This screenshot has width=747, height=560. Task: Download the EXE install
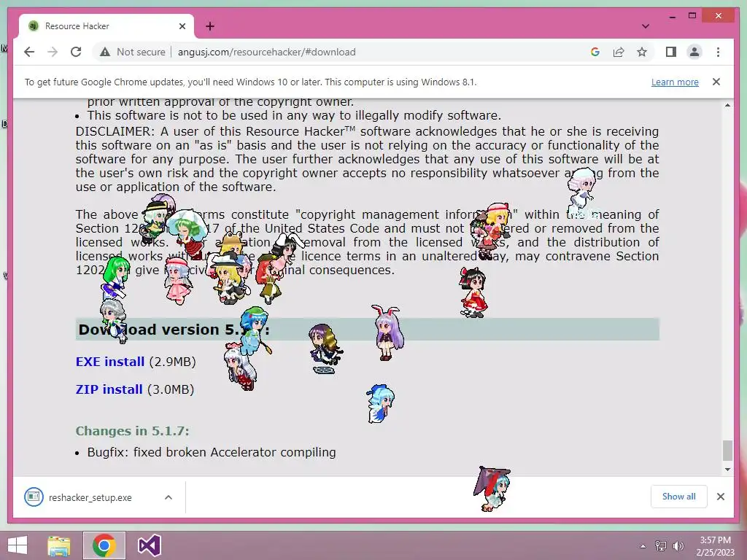pyautogui.click(x=110, y=362)
